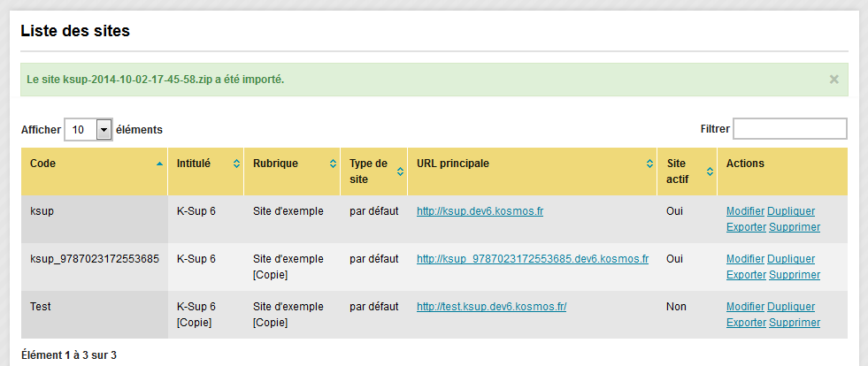Screen dimensions: 868x366
Task: Click Dupliquer for ksup_9787023172553685 site
Action: click(x=791, y=259)
